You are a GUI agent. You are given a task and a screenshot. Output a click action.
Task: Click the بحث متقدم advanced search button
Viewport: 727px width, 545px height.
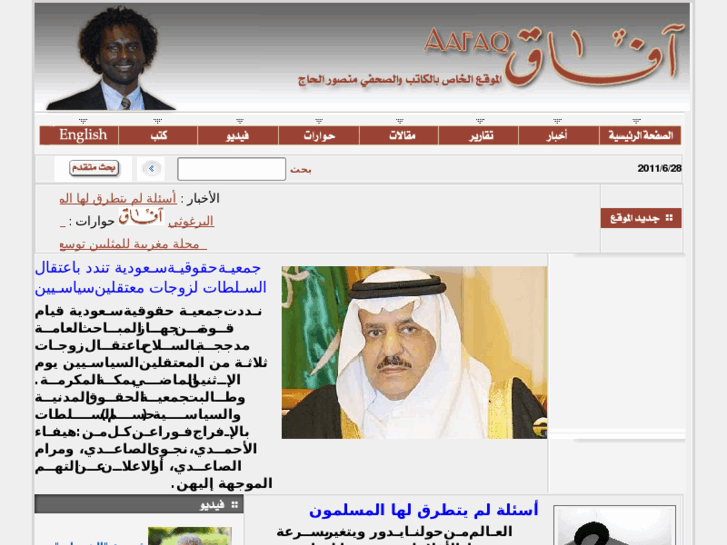coord(94,168)
